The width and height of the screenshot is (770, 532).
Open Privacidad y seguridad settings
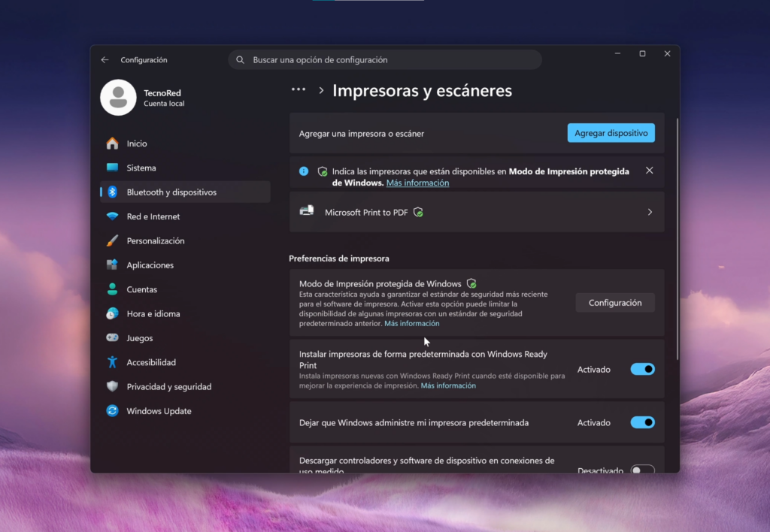[x=185, y=386]
